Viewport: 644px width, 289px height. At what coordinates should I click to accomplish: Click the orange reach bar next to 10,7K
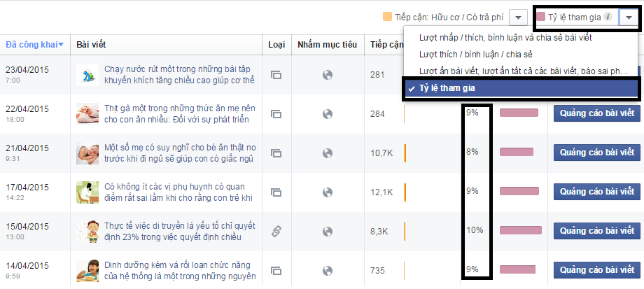[x=405, y=153]
